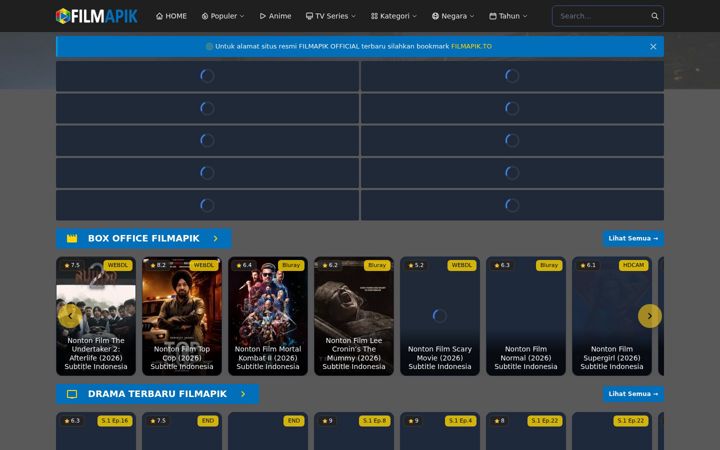Open Lee Cronin's The Mummy poster
The image size is (720, 450).
(x=354, y=316)
